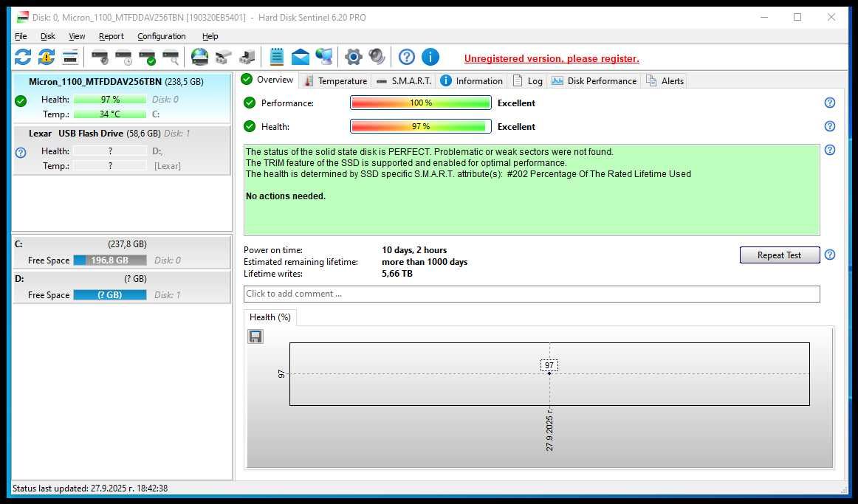Select the Micron_1100_MTFDDAV256TBN disk entry
This screenshot has width=858, height=504.
point(122,98)
